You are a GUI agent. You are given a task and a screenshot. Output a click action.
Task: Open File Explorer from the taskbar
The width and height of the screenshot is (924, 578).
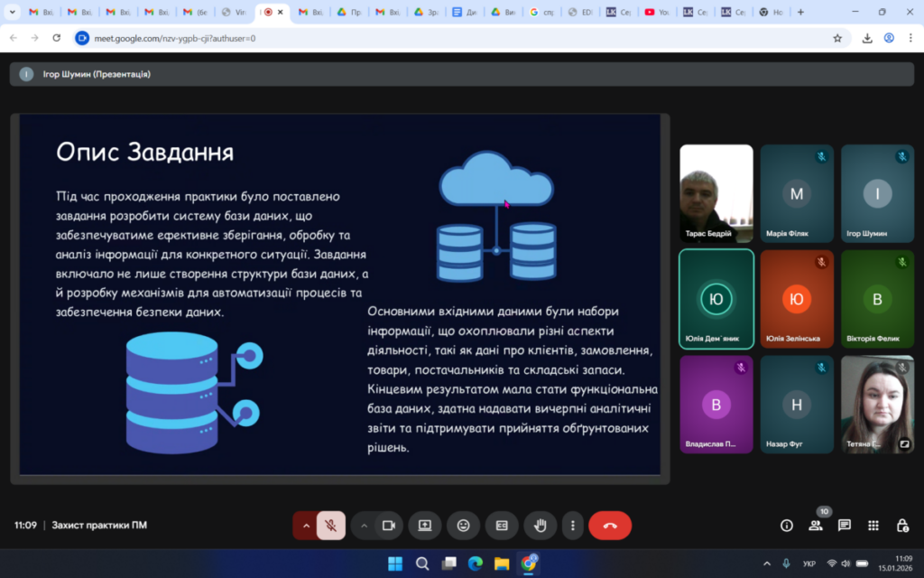click(502, 564)
